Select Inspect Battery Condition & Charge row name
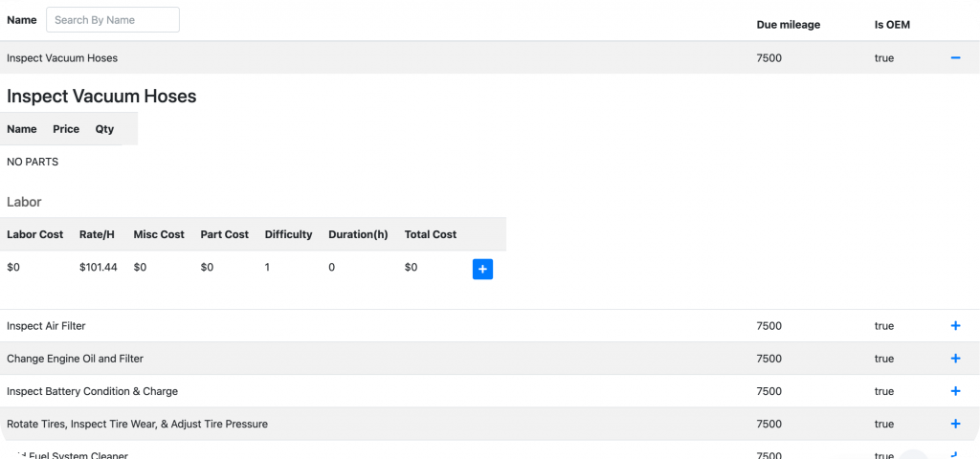The height and width of the screenshot is (459, 980). point(92,391)
